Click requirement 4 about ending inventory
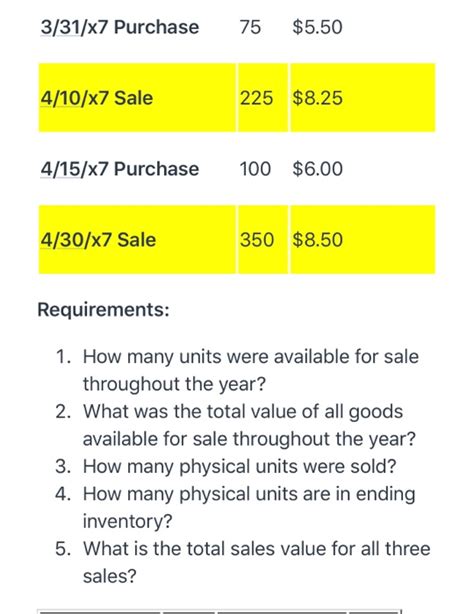The image size is (474, 614). click(x=235, y=507)
